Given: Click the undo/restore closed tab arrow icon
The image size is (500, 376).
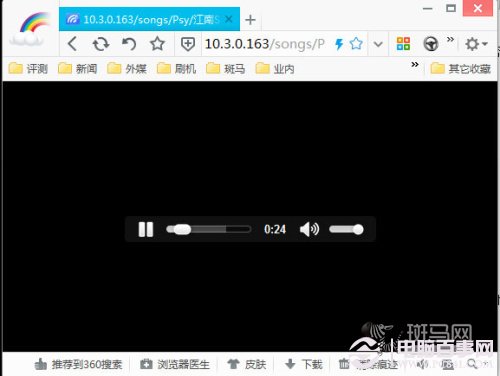Looking at the screenshot, I should click(129, 44).
